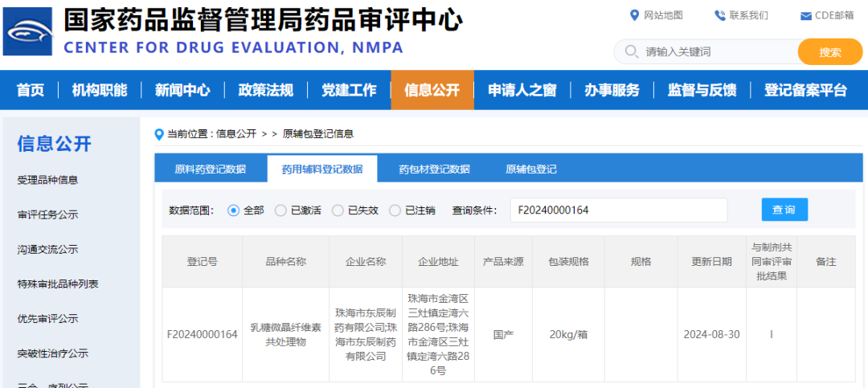The height and width of the screenshot is (388, 868).
Task: Click the 信息公开 breadcrumb link
Action: pyautogui.click(x=235, y=134)
